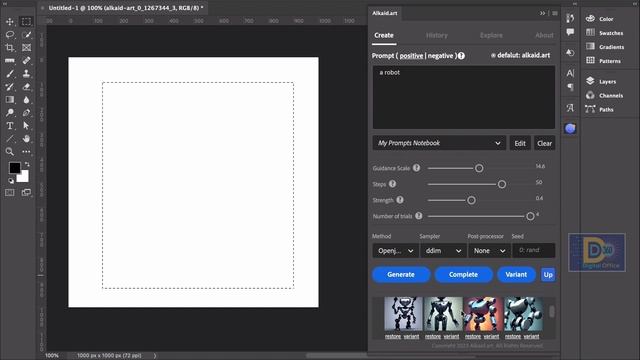Click the foreground black color swatch
The width and height of the screenshot is (640, 360).
(15, 168)
